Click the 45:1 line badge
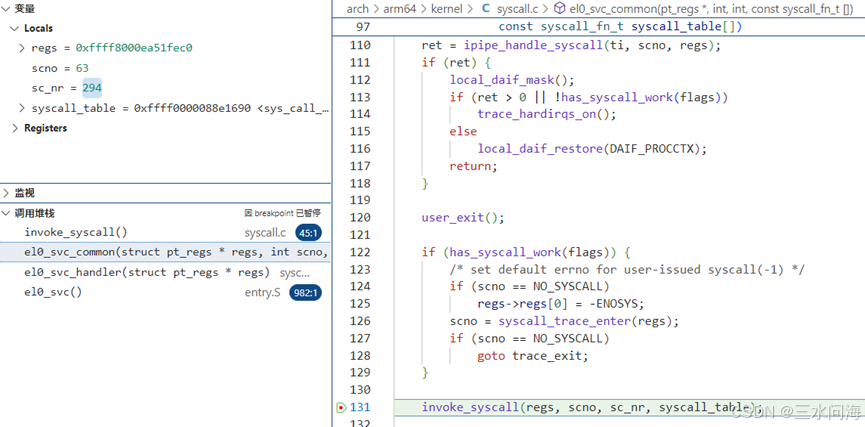The width and height of the screenshot is (865, 427). (x=308, y=233)
